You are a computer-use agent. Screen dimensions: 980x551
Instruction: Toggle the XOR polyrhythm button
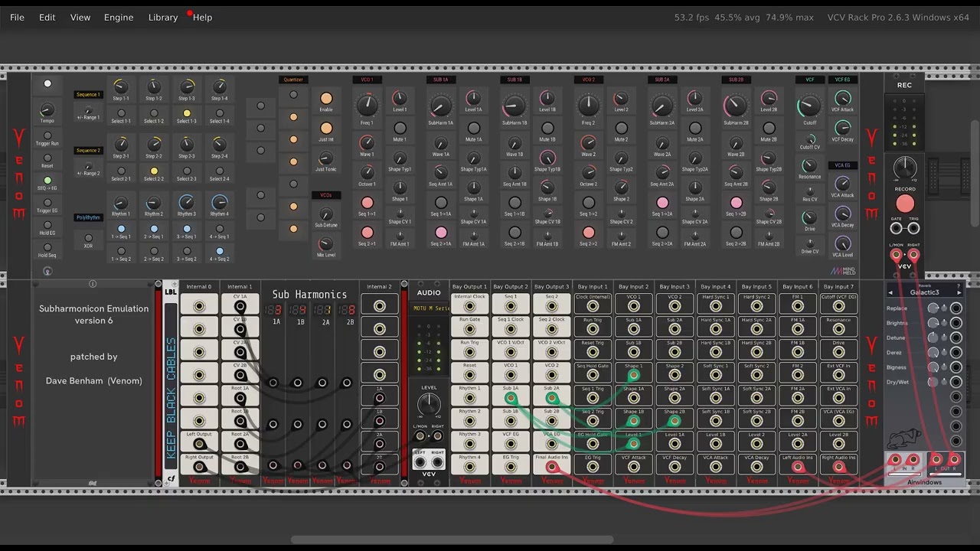point(88,238)
